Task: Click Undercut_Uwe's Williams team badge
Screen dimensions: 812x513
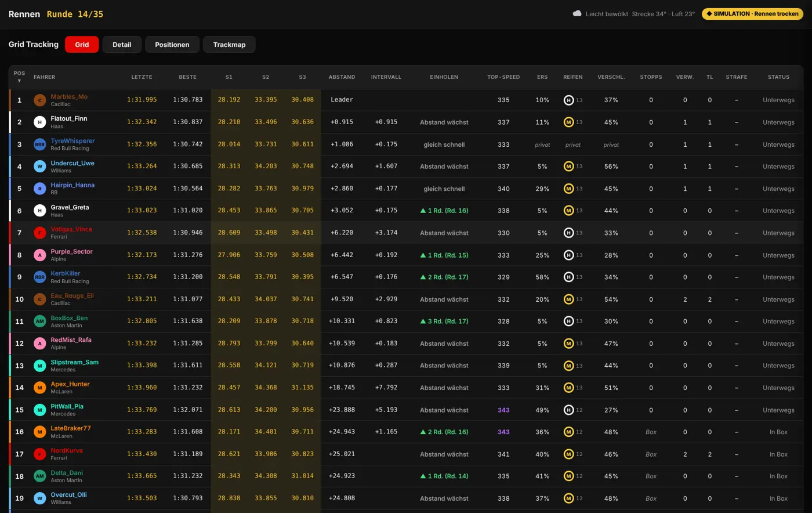Action: point(39,167)
